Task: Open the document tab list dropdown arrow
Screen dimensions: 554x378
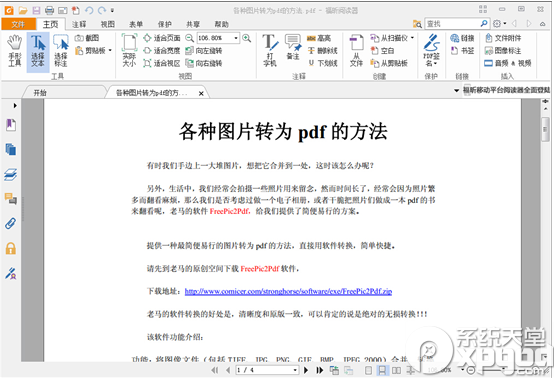Action: 456,91
